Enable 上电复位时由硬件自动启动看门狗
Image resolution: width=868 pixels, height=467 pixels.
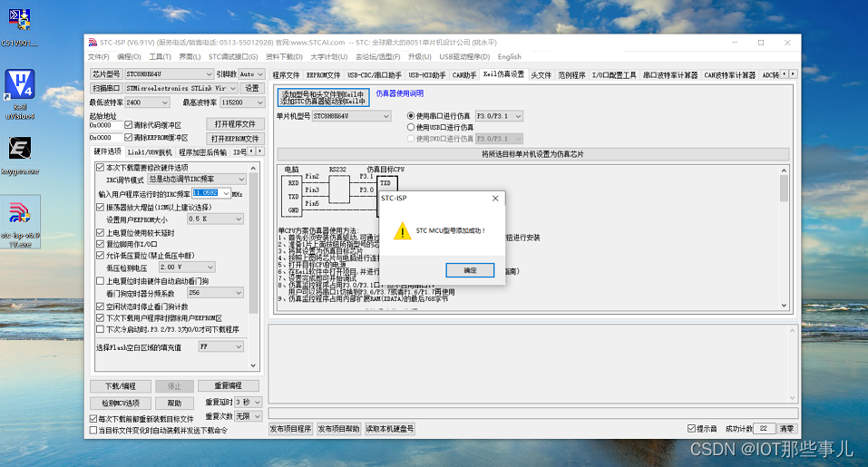(x=100, y=280)
